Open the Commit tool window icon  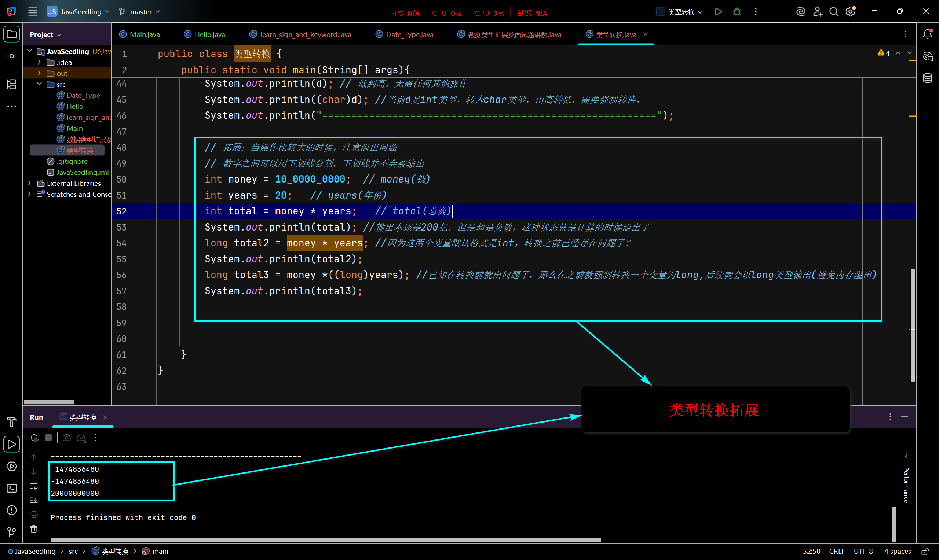tap(12, 56)
